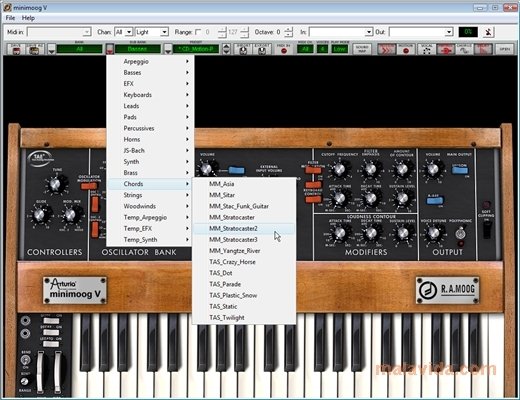Click the mixer Volume knob beside blue switch

(x=207, y=168)
